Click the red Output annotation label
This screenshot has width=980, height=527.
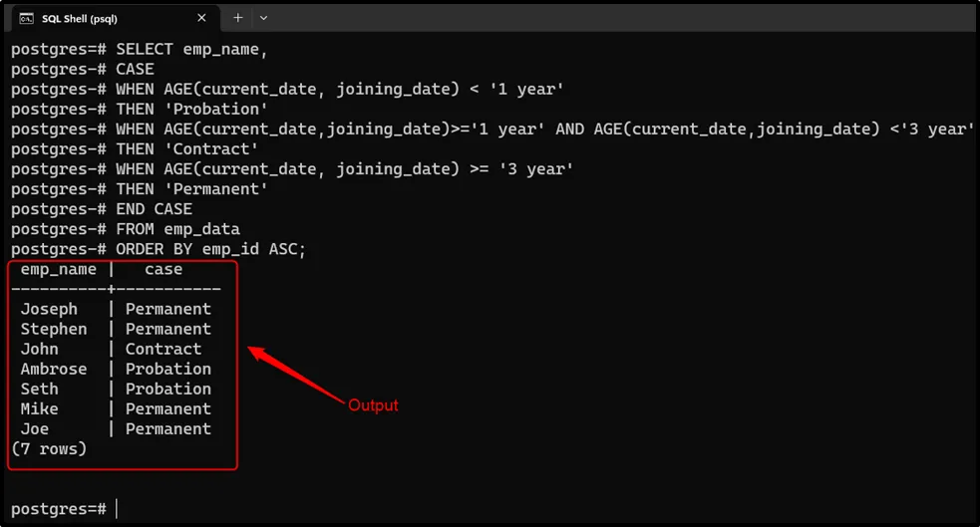tap(373, 405)
